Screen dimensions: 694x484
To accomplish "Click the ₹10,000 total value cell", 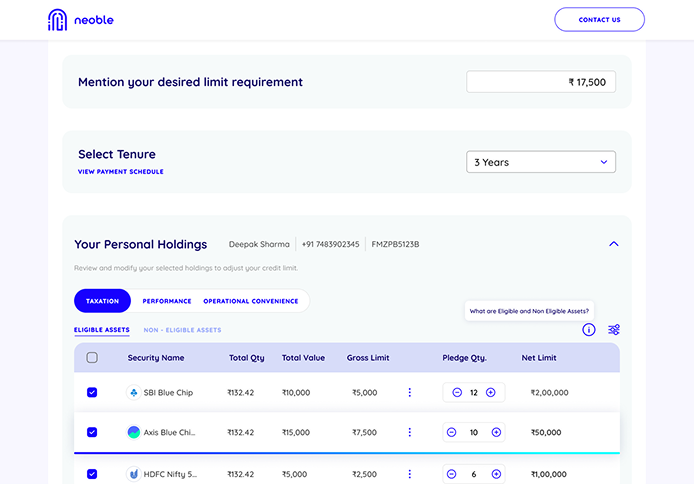I will [296, 392].
